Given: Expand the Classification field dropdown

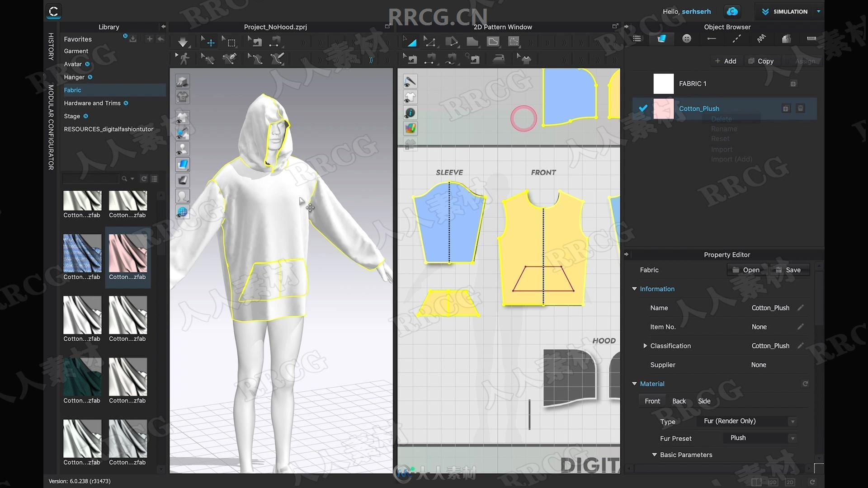Looking at the screenshot, I should point(645,346).
